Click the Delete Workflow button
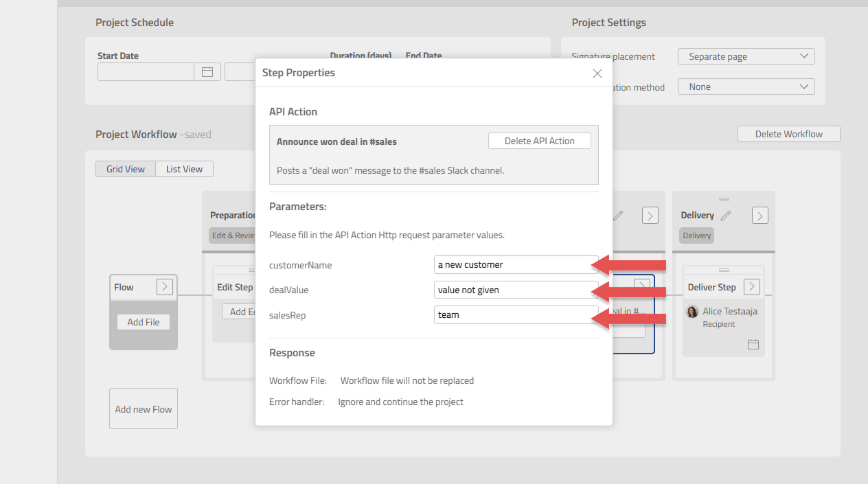 pos(788,134)
